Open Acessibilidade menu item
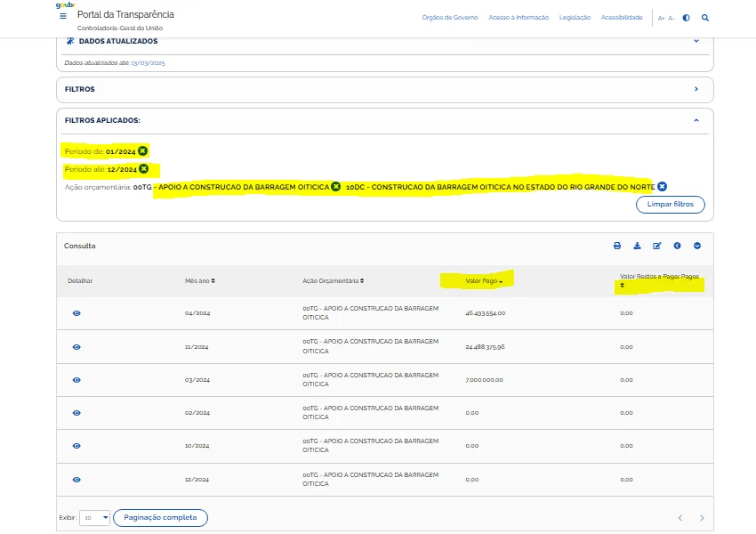This screenshot has height=534, width=756. pyautogui.click(x=622, y=18)
